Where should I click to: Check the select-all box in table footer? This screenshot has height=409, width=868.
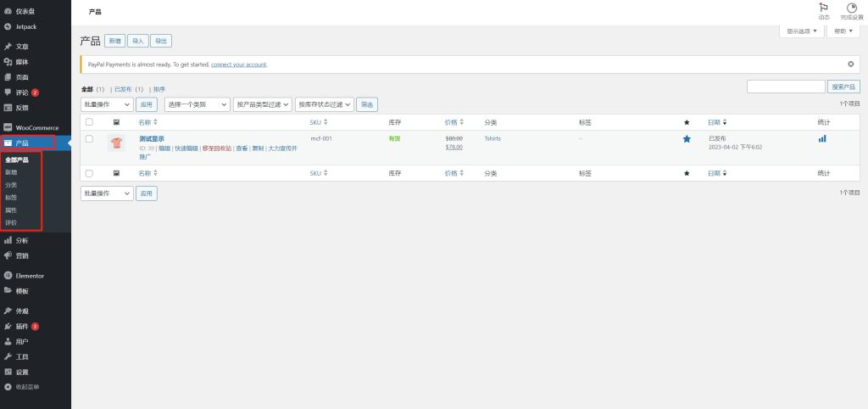[89, 173]
